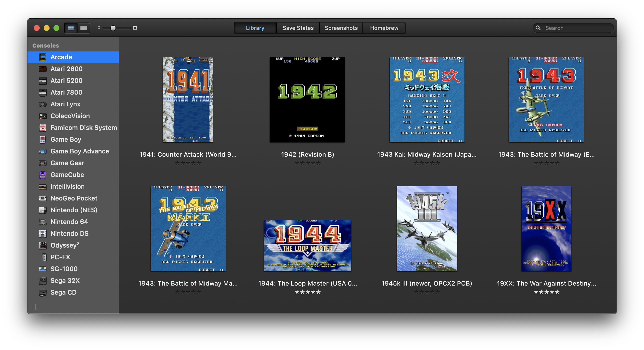Image resolution: width=644 pixels, height=350 pixels.
Task: Open the Save States tab
Action: (298, 28)
